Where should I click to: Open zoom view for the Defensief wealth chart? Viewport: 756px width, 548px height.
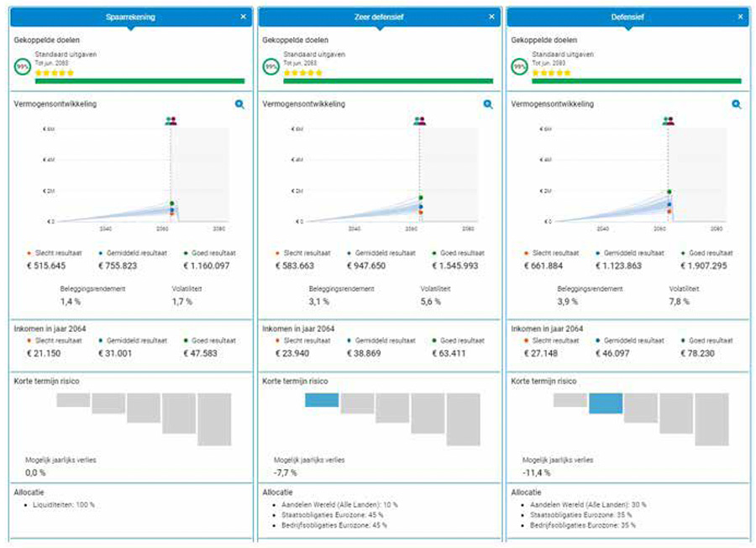click(737, 104)
